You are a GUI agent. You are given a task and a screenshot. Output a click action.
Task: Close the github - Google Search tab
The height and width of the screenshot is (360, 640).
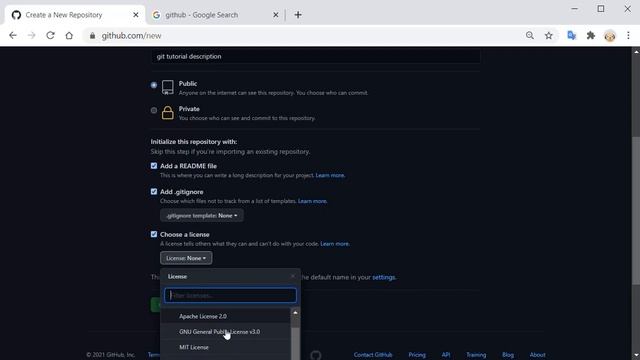pyautogui.click(x=276, y=15)
